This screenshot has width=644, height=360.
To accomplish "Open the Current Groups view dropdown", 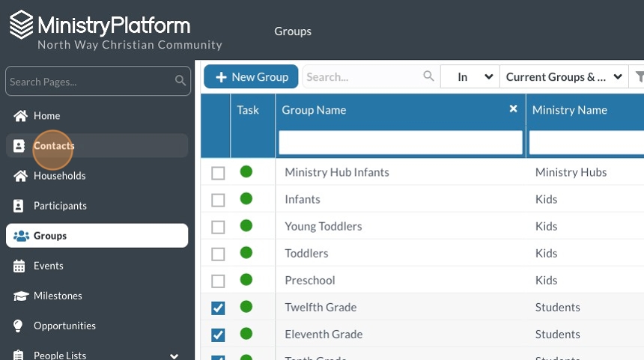I will (564, 76).
